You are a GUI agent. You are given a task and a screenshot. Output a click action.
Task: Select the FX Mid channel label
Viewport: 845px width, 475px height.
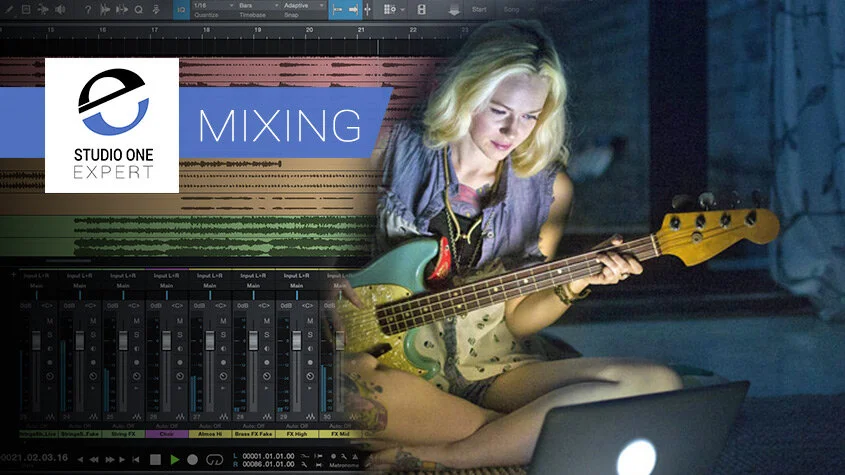coord(340,434)
